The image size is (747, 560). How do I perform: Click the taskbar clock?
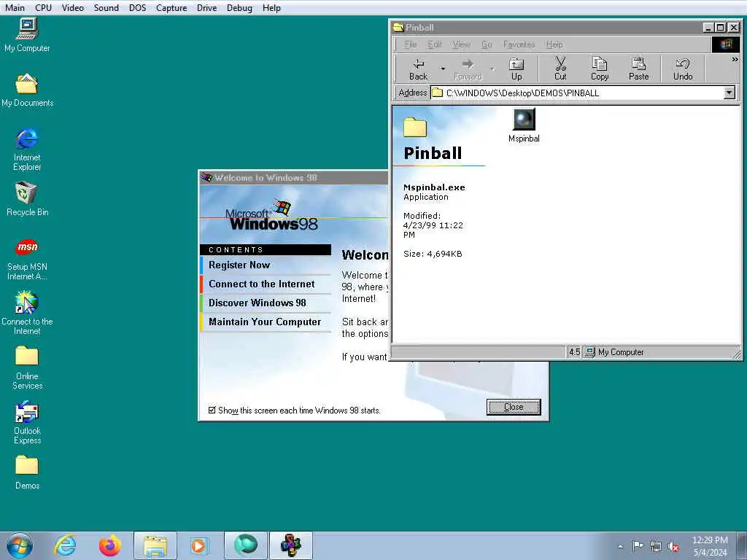(710, 546)
